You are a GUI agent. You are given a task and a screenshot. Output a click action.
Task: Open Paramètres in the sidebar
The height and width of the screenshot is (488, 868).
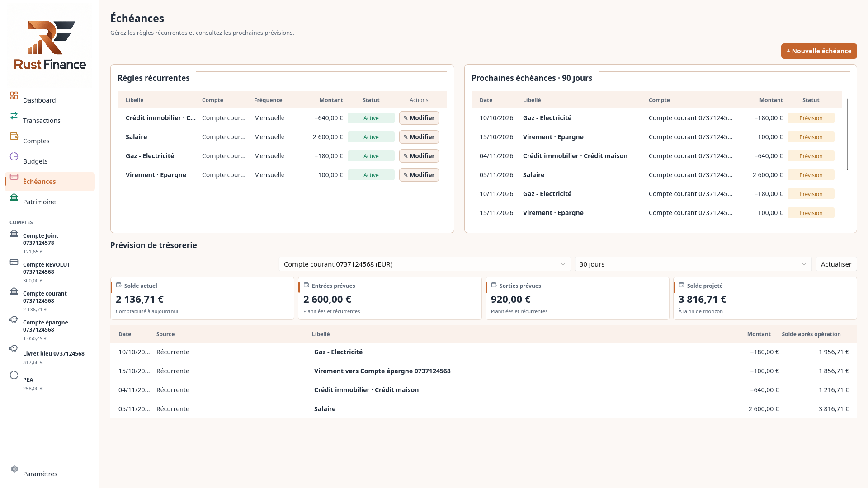tap(50, 474)
